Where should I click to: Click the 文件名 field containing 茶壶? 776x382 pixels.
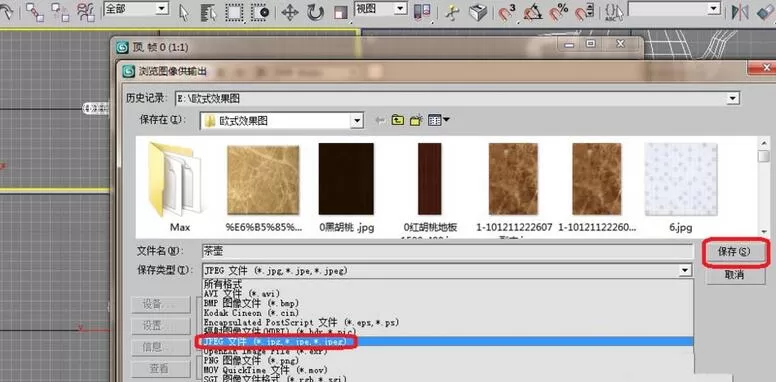(x=447, y=251)
